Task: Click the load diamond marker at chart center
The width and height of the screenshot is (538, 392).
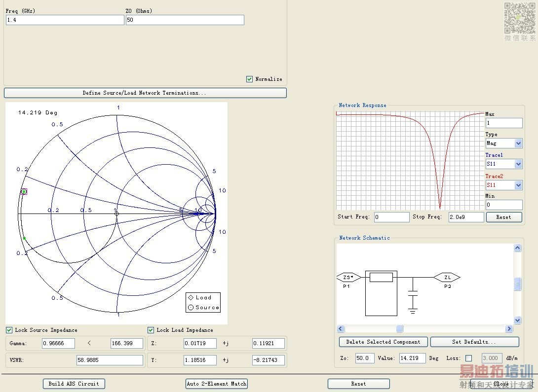Action: point(116,214)
